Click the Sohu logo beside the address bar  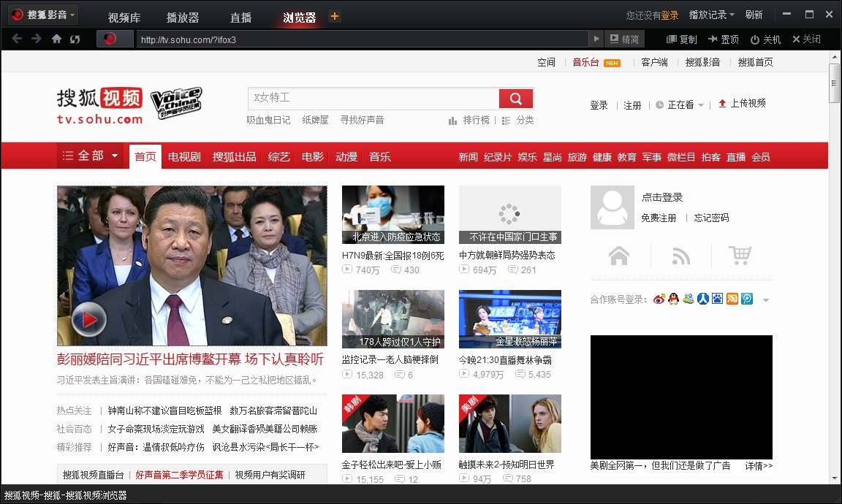click(x=110, y=39)
